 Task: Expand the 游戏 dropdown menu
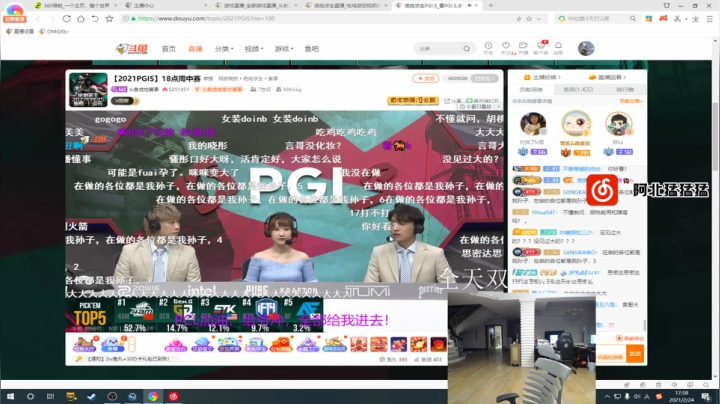[x=284, y=49]
